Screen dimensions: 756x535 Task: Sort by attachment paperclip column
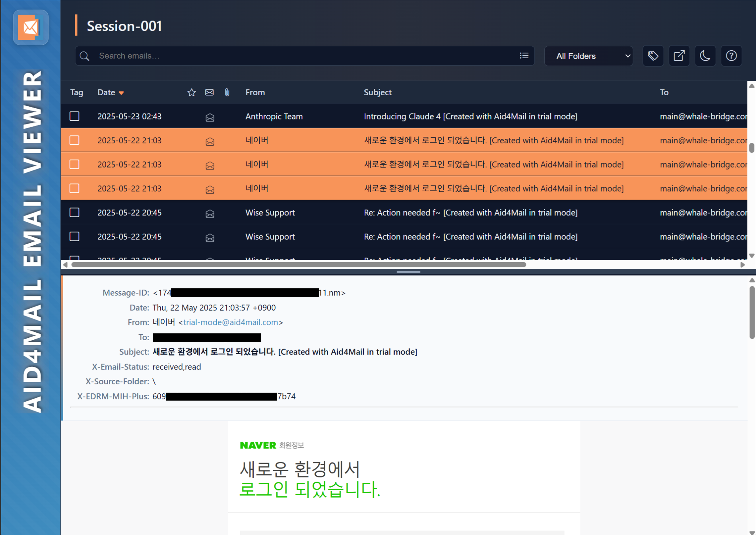227,92
